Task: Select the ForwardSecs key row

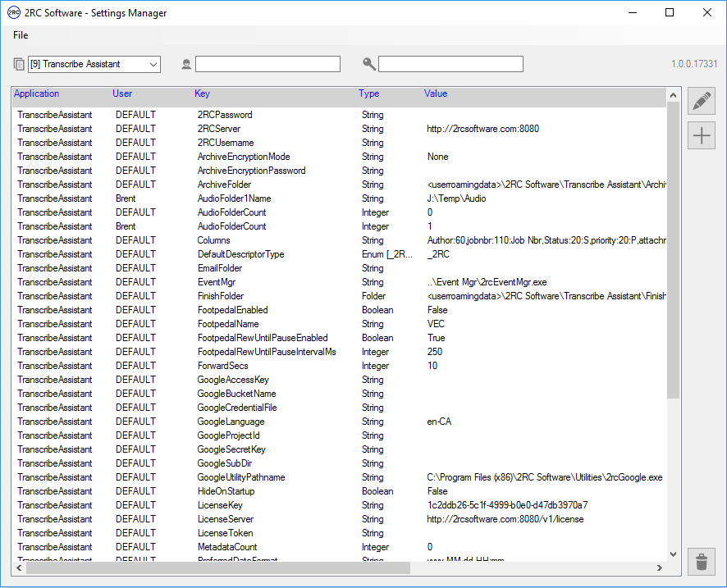Action: click(x=339, y=366)
